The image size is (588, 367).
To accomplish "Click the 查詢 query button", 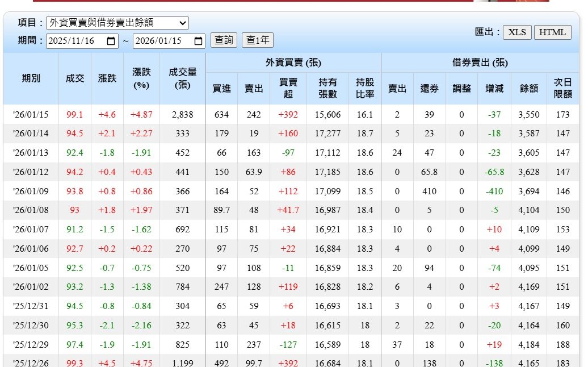I will [224, 40].
